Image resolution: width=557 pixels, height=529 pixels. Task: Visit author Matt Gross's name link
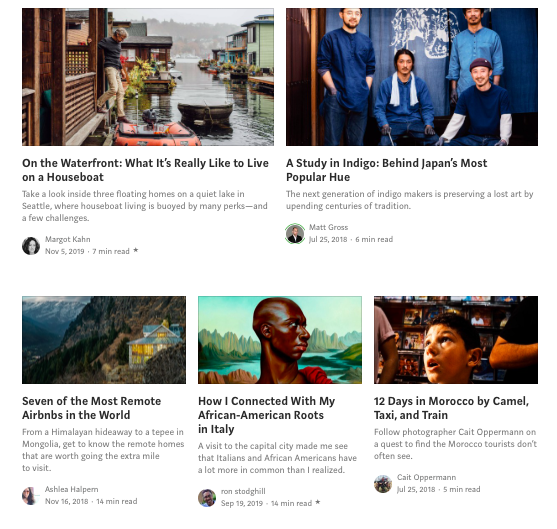[x=329, y=227]
